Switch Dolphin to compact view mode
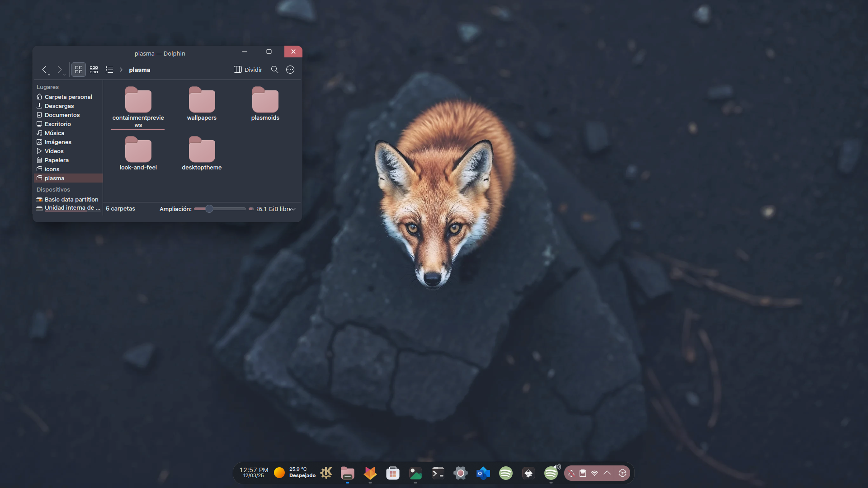Viewport: 868px width, 488px height. coord(94,70)
